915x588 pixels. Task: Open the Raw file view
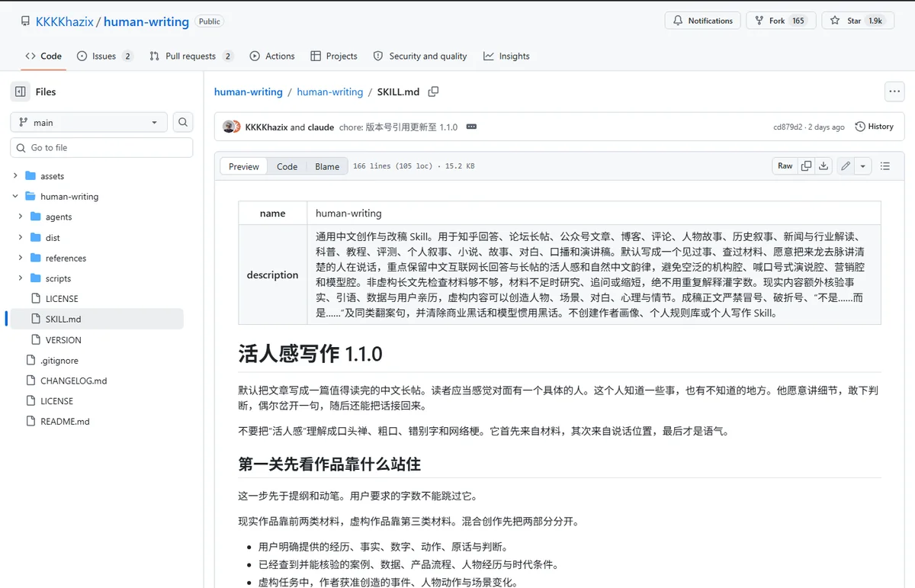click(x=785, y=165)
